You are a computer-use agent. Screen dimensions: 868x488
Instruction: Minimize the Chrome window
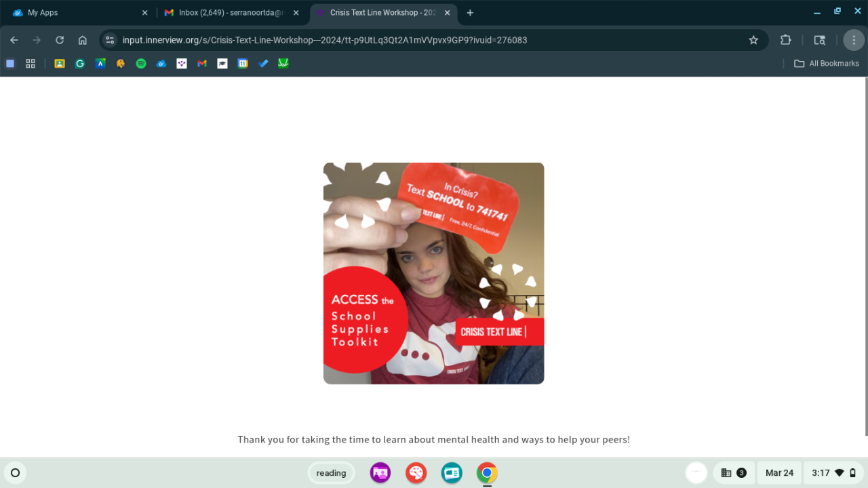coord(816,12)
